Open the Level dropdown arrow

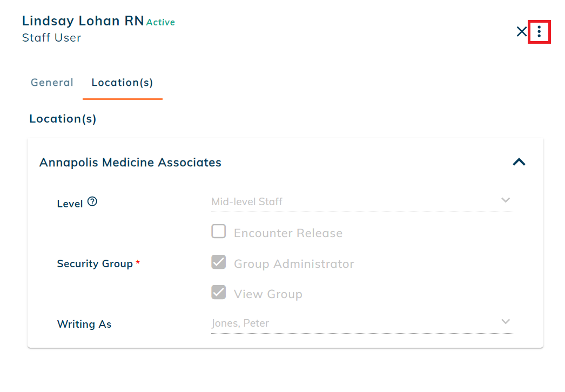click(506, 200)
